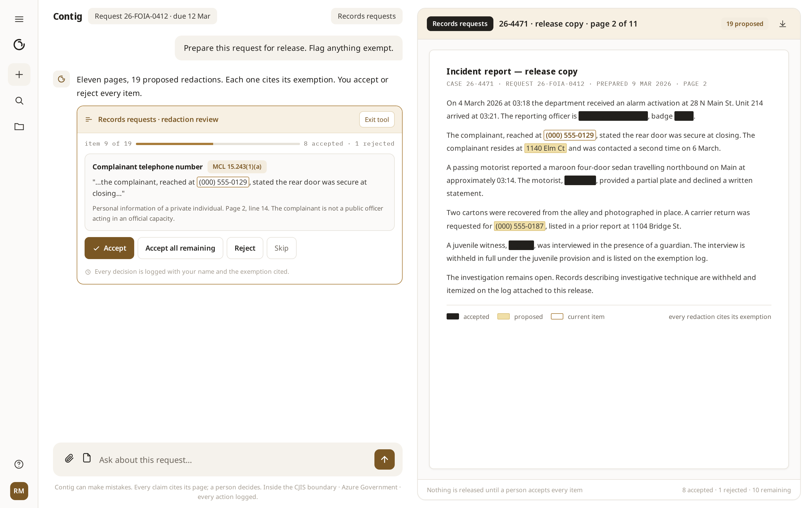Click the list icon in redaction review header

pos(89,119)
